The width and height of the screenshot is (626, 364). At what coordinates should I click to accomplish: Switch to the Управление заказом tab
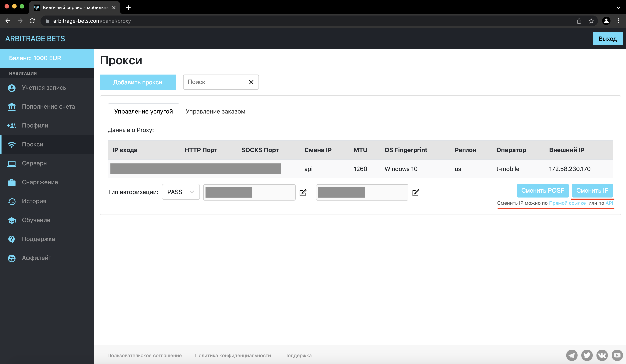coord(215,111)
